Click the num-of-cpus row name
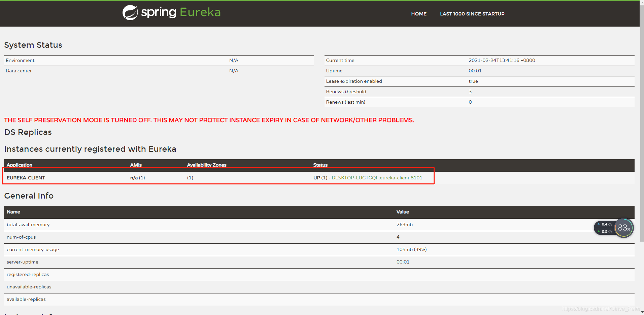The image size is (644, 315). [x=21, y=237]
